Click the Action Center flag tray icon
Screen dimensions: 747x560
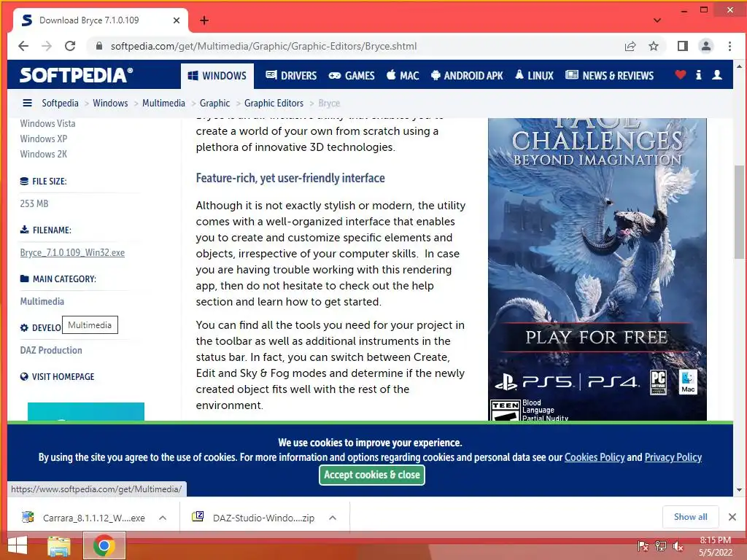643,546
